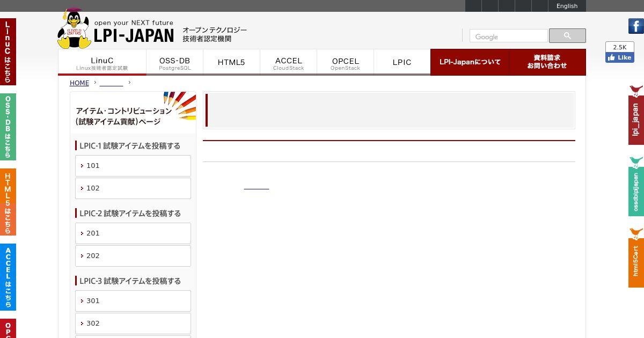Click the 'LPIC-1 試験アイテムを投稿する' heading
This screenshot has height=338, width=644.
click(130, 146)
